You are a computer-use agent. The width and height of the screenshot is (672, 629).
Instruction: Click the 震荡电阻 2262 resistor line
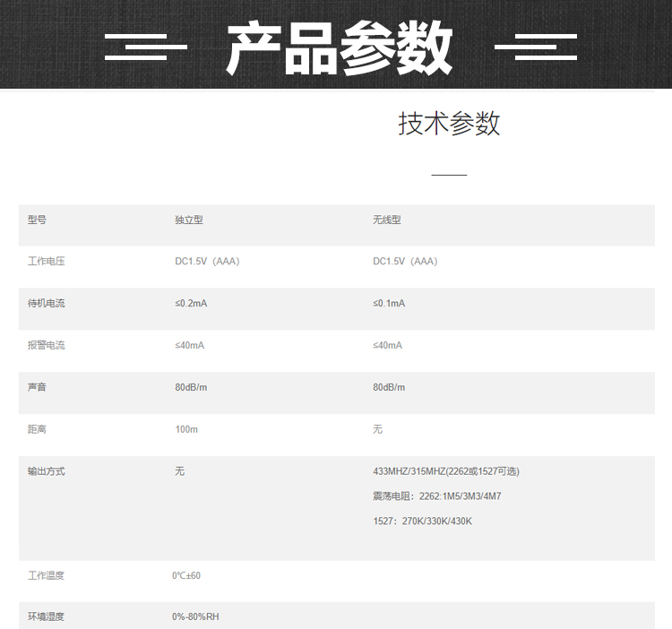tap(436, 496)
